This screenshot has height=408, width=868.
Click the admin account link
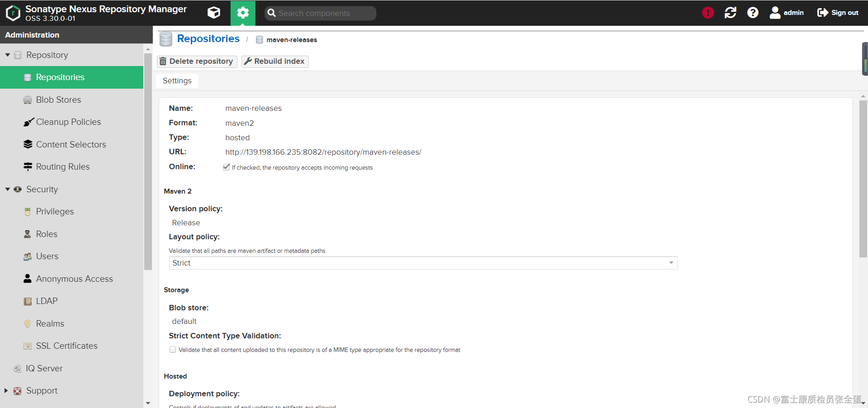793,13
